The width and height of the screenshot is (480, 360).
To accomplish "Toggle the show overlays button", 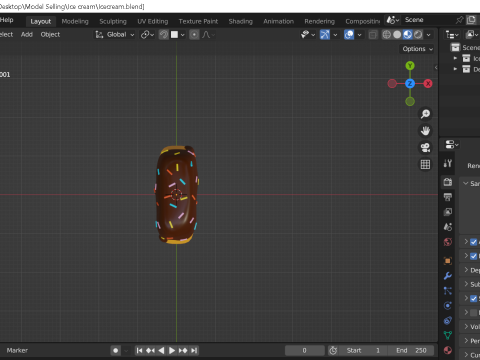I will coord(349,35).
